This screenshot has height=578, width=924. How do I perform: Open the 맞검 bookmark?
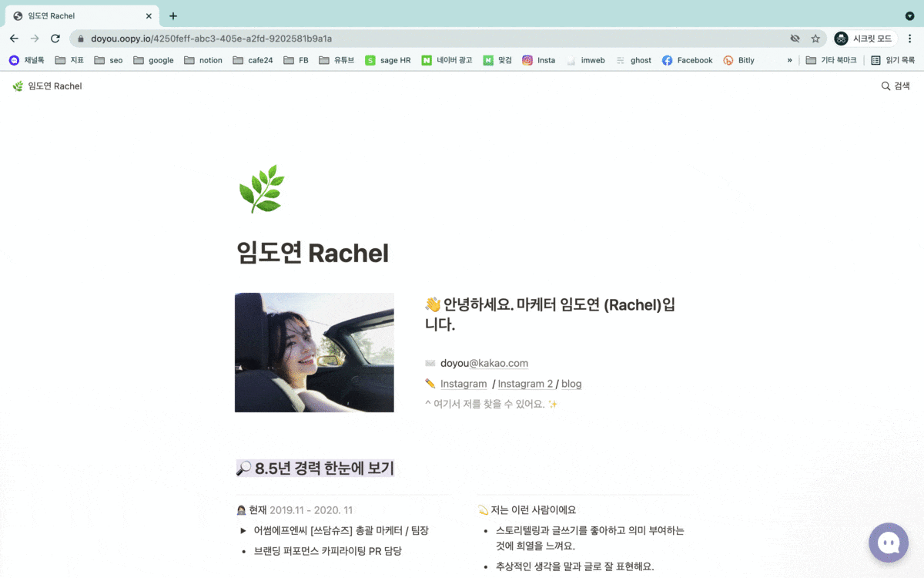click(497, 60)
